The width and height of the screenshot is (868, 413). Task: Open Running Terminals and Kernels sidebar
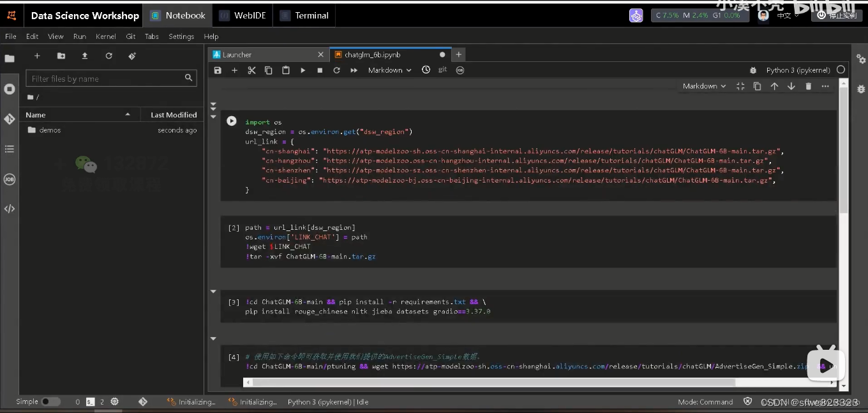(10, 89)
